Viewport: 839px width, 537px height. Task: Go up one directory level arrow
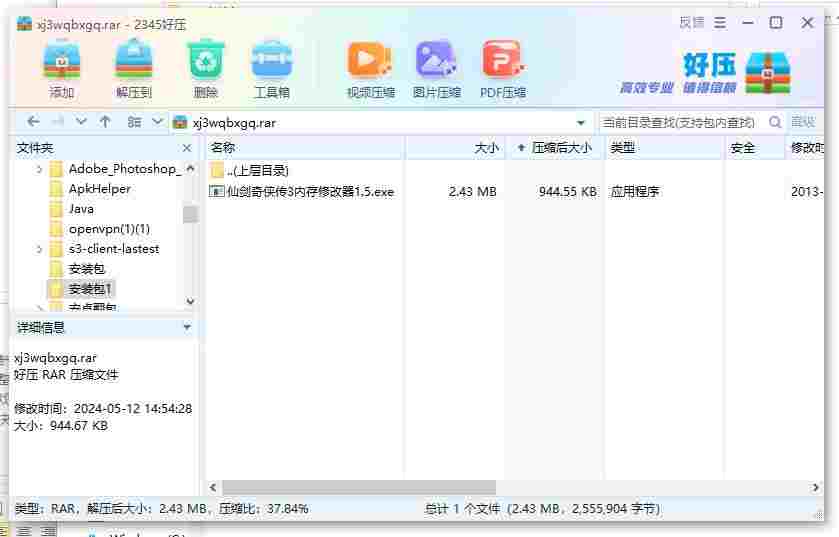[x=105, y=122]
